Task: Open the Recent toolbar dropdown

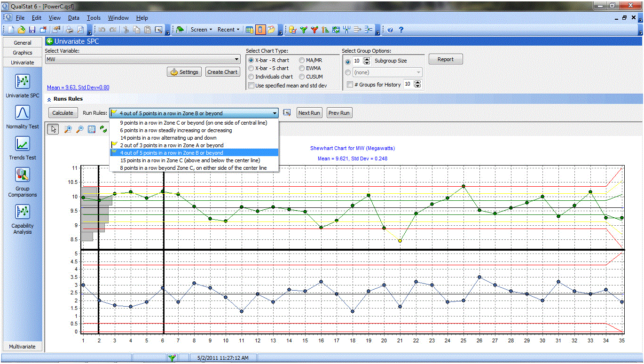Action: (x=228, y=30)
